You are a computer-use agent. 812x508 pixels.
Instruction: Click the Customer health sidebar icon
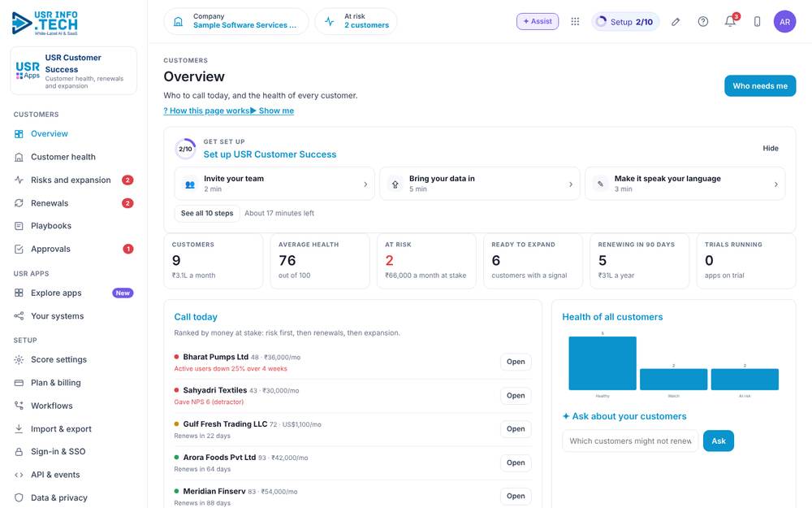tap(19, 157)
